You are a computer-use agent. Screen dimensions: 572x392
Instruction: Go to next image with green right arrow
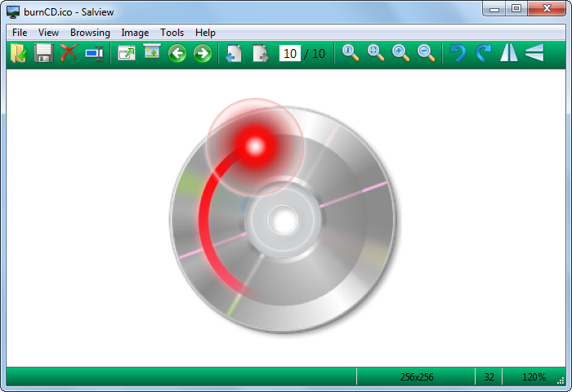[x=203, y=53]
